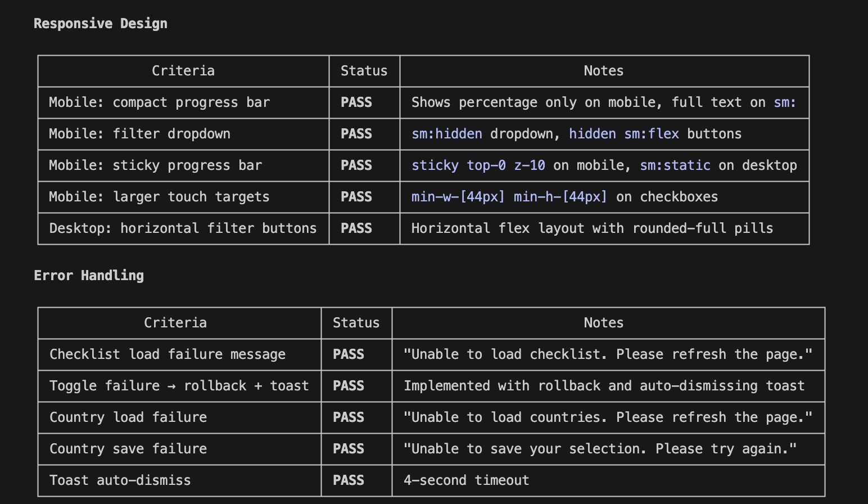Click the 'hidden sm:flex' code snippet

click(x=623, y=134)
